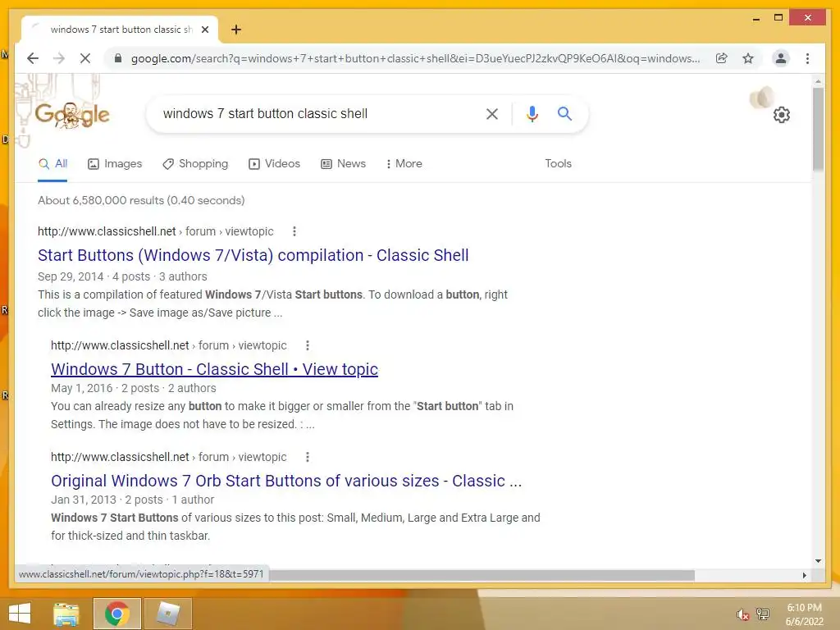Open options for Original Windows 7 Orb result
Image resolution: width=840 pixels, height=630 pixels.
pos(308,457)
